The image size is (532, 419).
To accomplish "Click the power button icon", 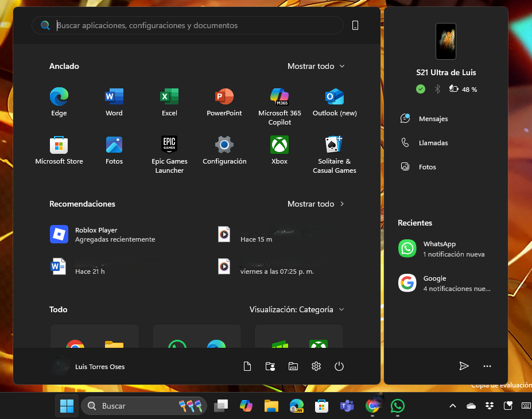I will point(339,366).
